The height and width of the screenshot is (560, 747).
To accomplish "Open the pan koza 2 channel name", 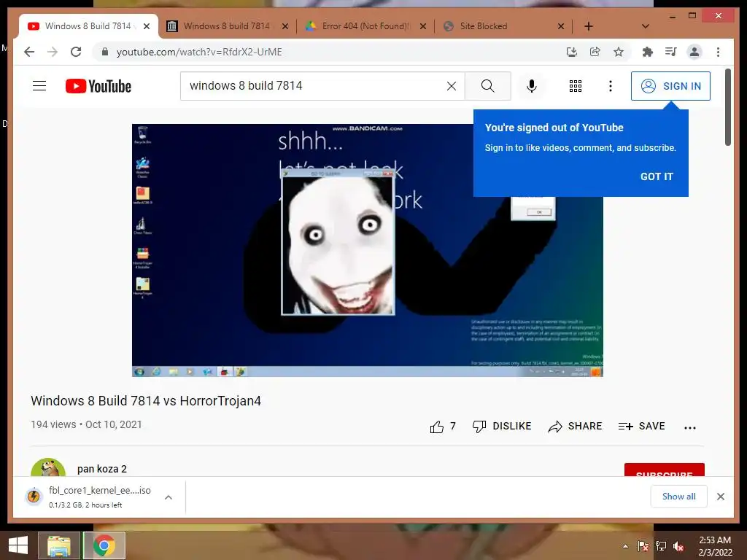I will coord(102,469).
